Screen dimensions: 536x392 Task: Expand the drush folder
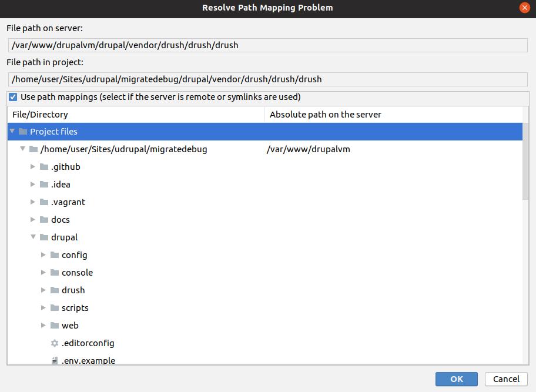click(x=43, y=290)
